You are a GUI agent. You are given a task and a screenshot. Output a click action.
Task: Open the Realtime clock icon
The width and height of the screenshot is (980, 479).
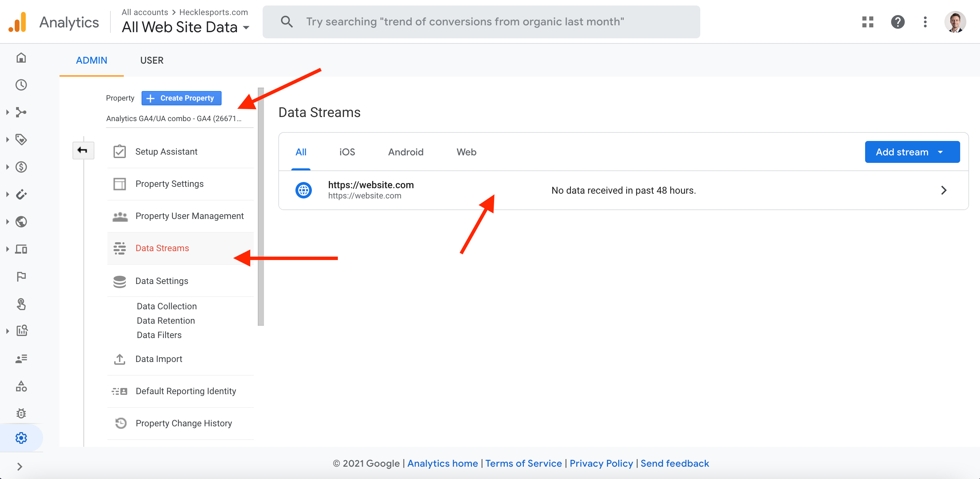(21, 85)
